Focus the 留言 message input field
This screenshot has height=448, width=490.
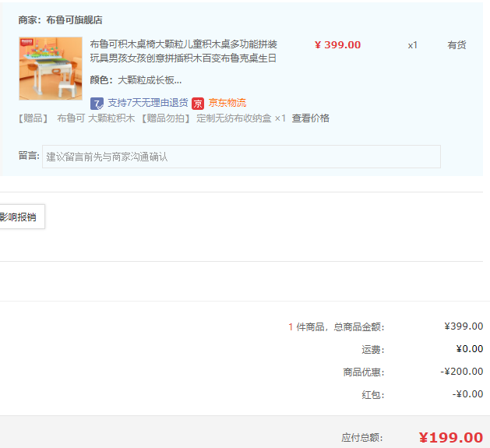pyautogui.click(x=241, y=157)
